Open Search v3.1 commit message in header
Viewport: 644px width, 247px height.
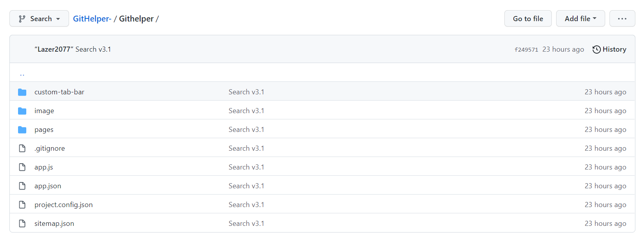pyautogui.click(x=93, y=49)
